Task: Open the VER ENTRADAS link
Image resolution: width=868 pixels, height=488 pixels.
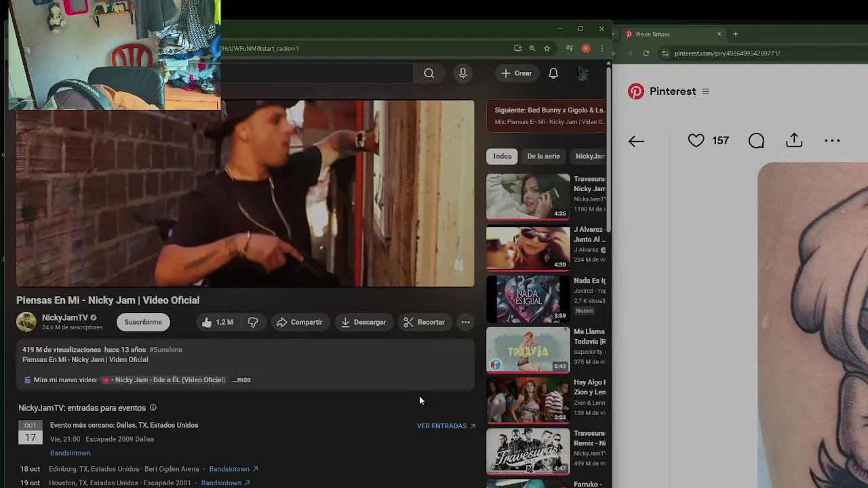Action: (x=446, y=426)
